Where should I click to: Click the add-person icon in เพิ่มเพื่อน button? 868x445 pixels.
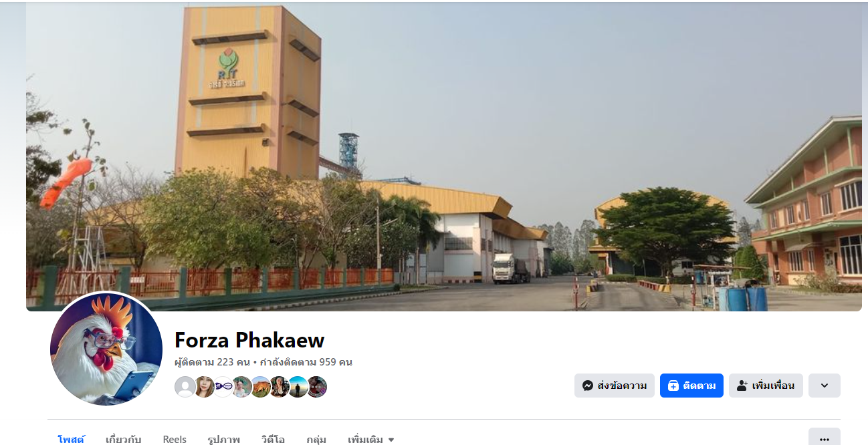[742, 386]
